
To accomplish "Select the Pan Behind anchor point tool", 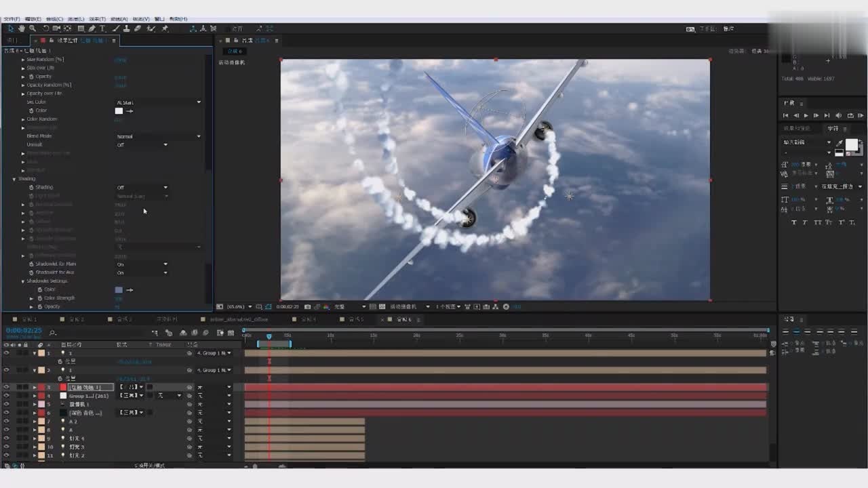I will [x=67, y=28].
